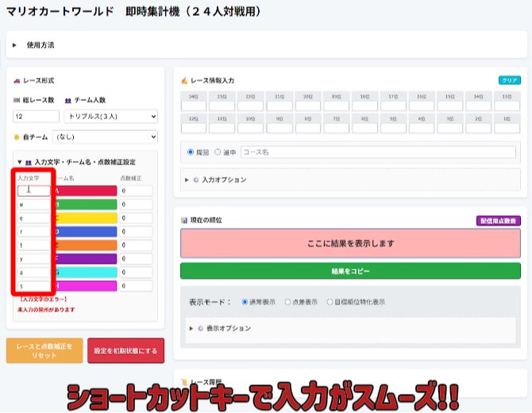This screenshot has width=532, height=413.
Task: Click the 13位 rank input box
Action: pos(507,106)
